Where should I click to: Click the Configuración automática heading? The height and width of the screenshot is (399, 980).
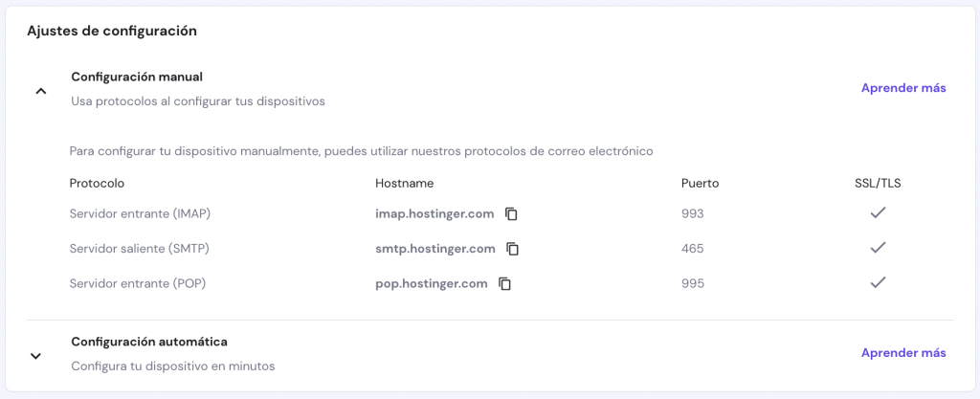pos(149,342)
